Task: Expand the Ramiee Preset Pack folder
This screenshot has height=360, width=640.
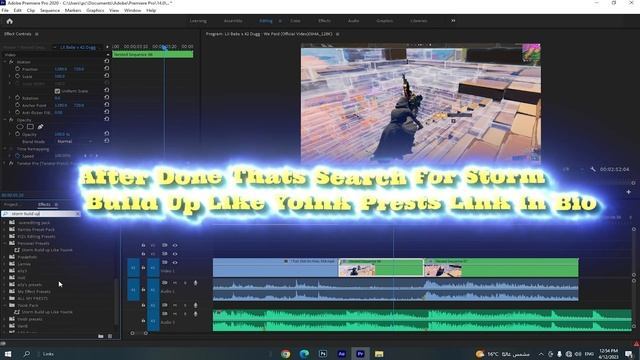Action: click(4, 229)
